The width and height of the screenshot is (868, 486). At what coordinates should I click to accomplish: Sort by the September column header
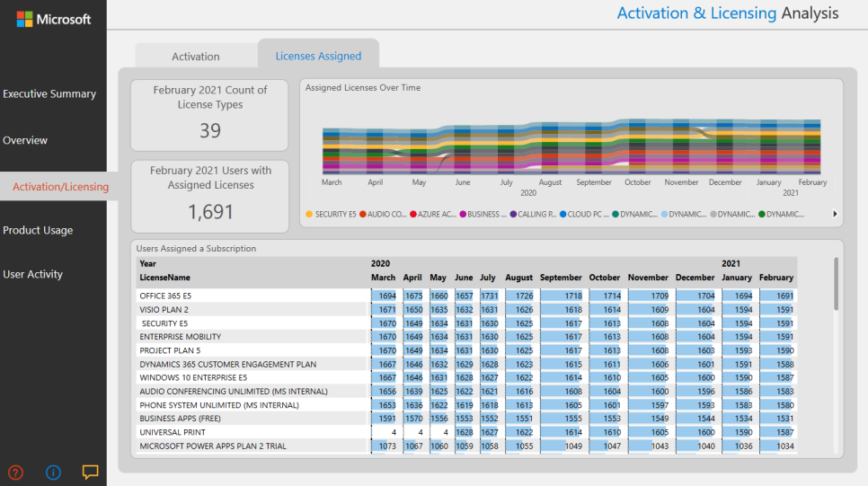tap(561, 278)
